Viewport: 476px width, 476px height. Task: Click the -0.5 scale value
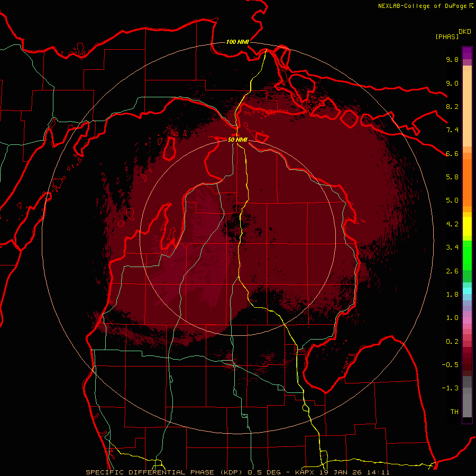(x=450, y=365)
